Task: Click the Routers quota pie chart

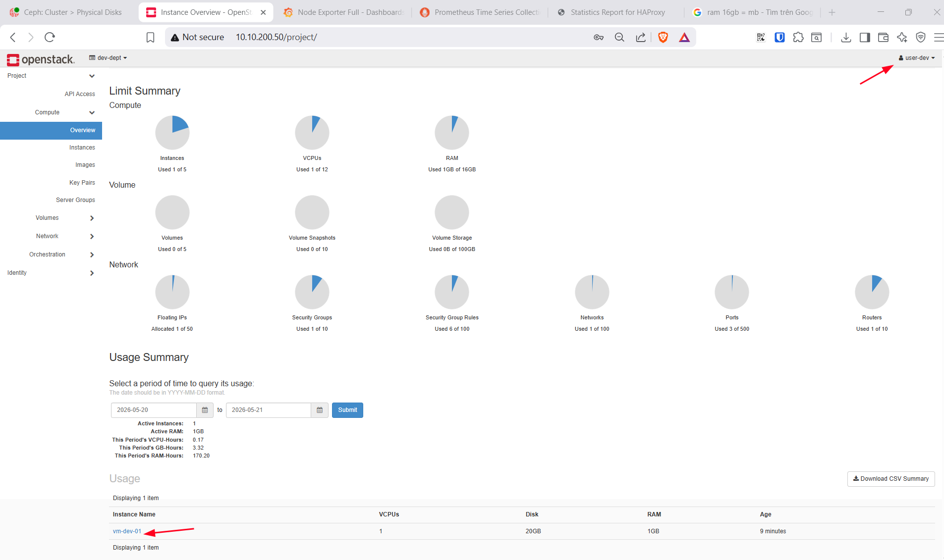Action: [x=872, y=292]
